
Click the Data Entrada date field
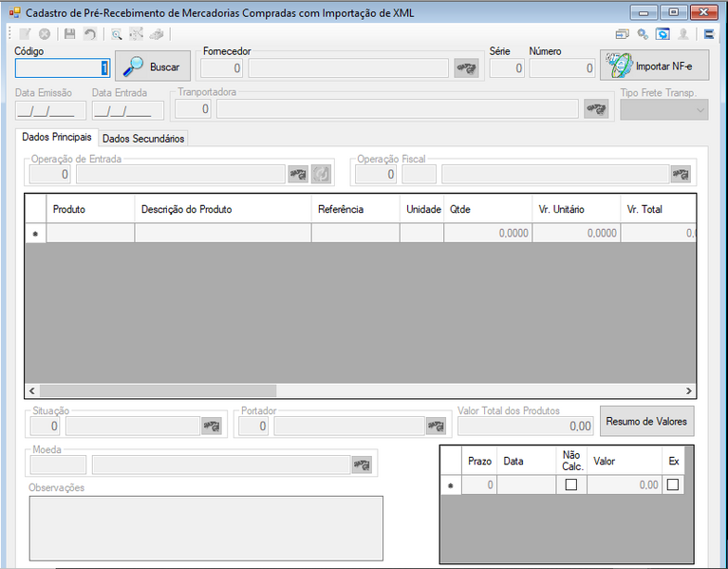click(128, 110)
